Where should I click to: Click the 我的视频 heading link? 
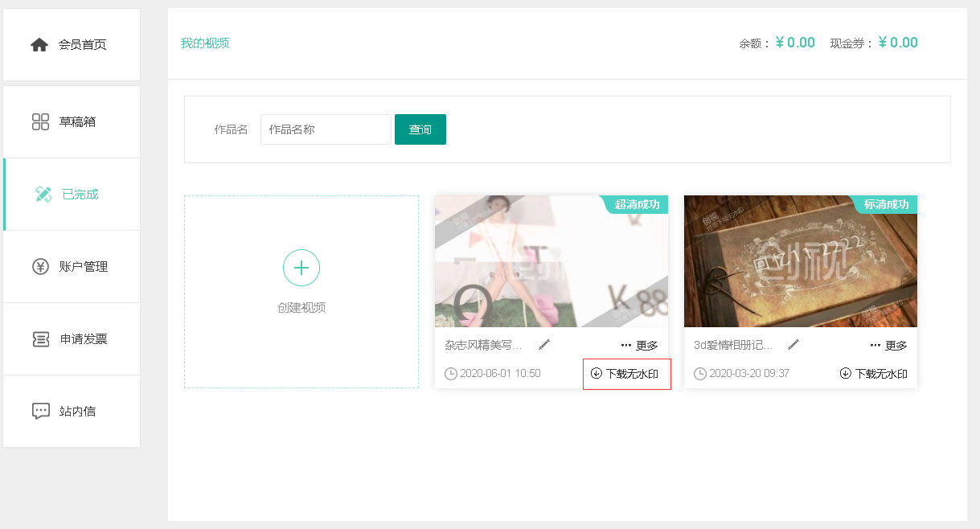click(x=205, y=43)
